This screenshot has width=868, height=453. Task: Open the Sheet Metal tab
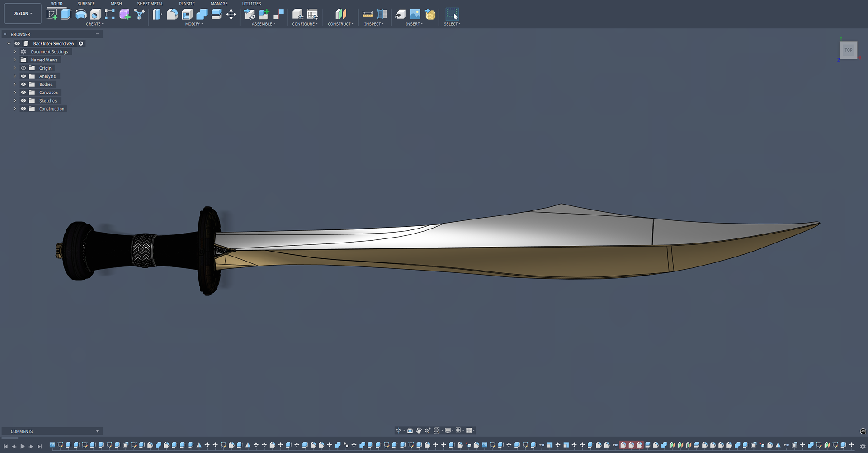[x=150, y=4]
